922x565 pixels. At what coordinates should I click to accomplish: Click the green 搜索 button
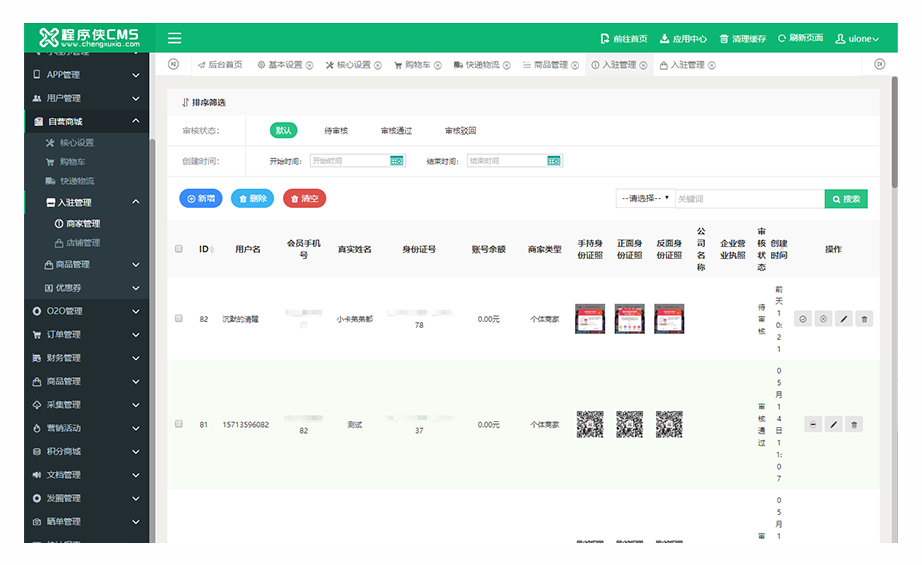click(846, 199)
